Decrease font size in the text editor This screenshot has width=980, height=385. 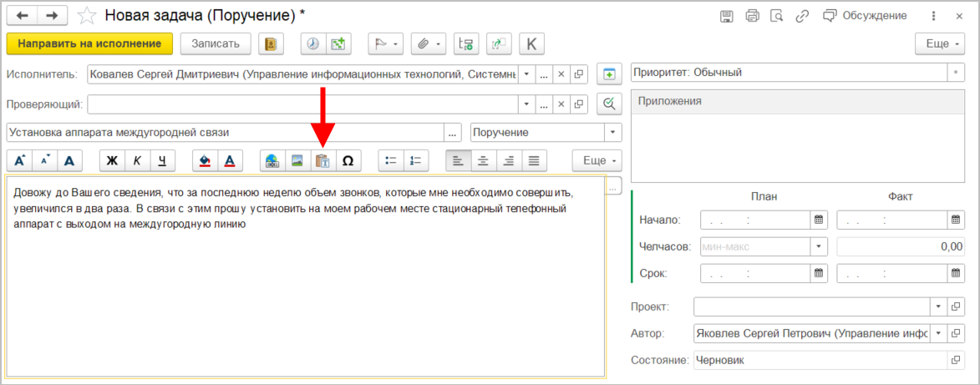point(44,160)
